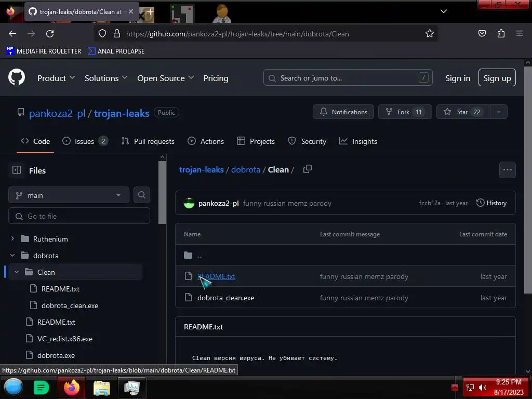Open README.txt in the file list

[x=216, y=276]
